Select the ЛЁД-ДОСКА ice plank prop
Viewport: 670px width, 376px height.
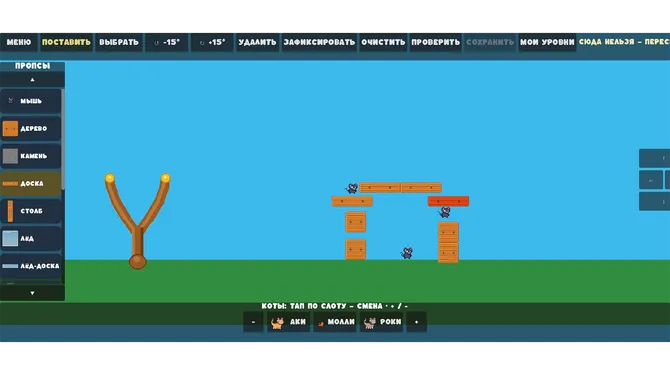31,266
